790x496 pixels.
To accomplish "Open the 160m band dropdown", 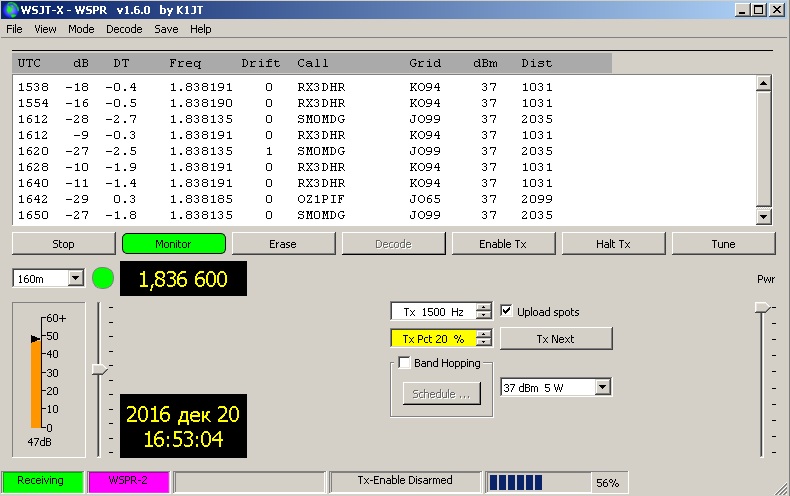I will coord(76,278).
